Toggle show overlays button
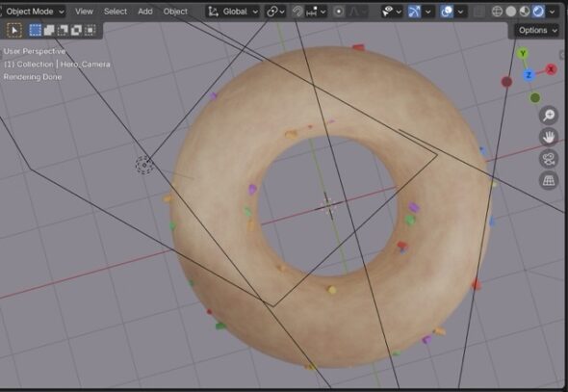Image resolution: width=568 pixels, height=392 pixels. (x=447, y=12)
